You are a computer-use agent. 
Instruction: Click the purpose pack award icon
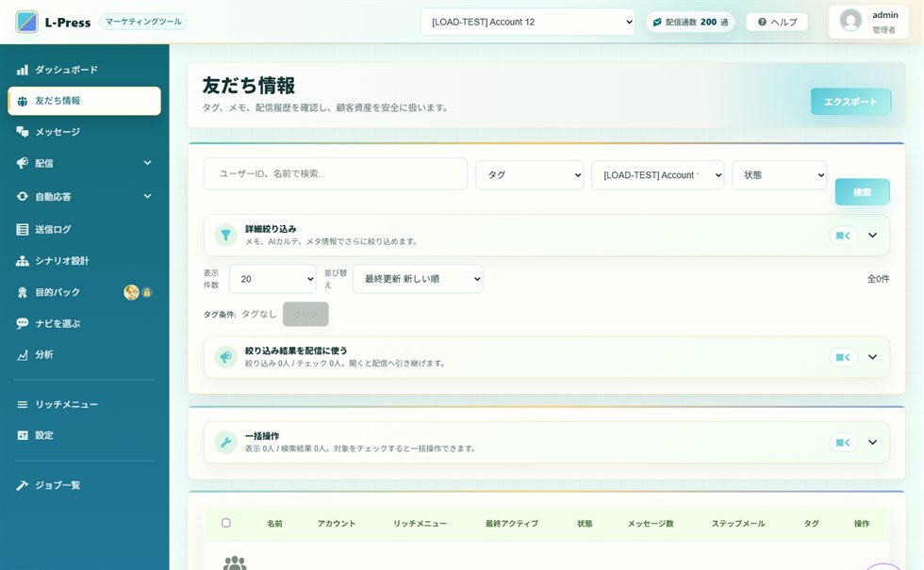[x=23, y=292]
